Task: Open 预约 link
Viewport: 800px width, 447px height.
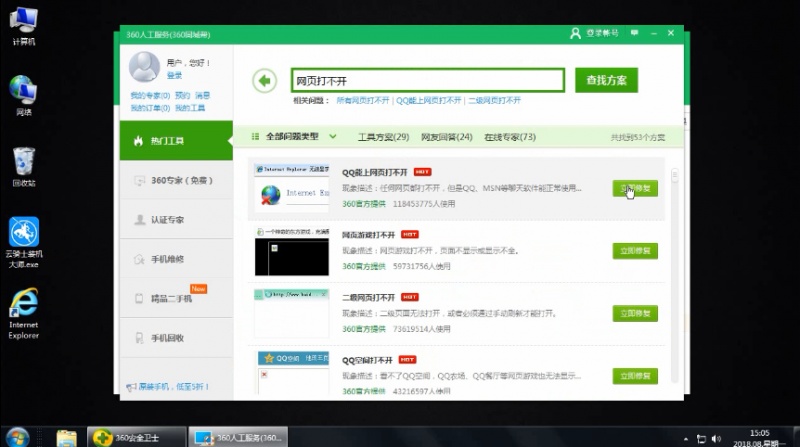Action: tap(182, 95)
